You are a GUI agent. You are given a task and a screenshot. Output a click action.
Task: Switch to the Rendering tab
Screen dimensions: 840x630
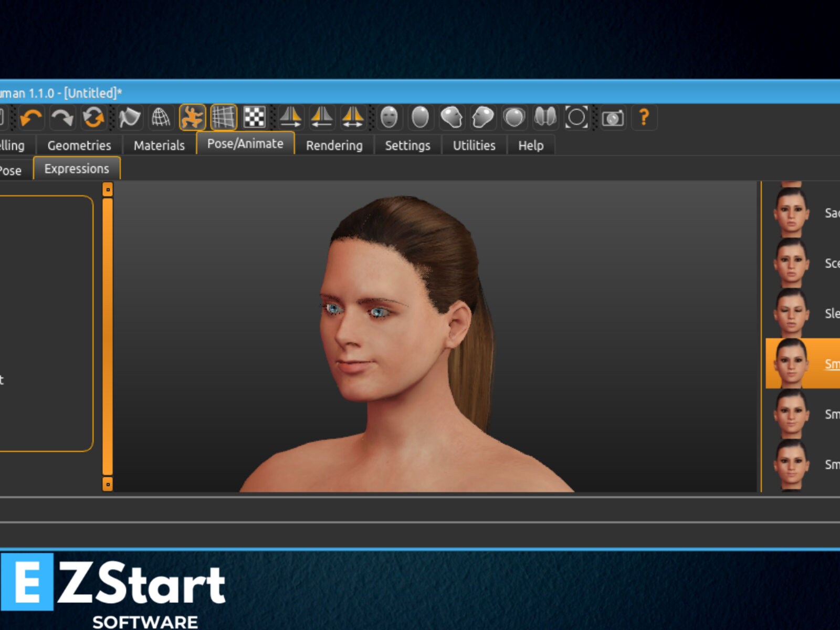click(x=334, y=145)
